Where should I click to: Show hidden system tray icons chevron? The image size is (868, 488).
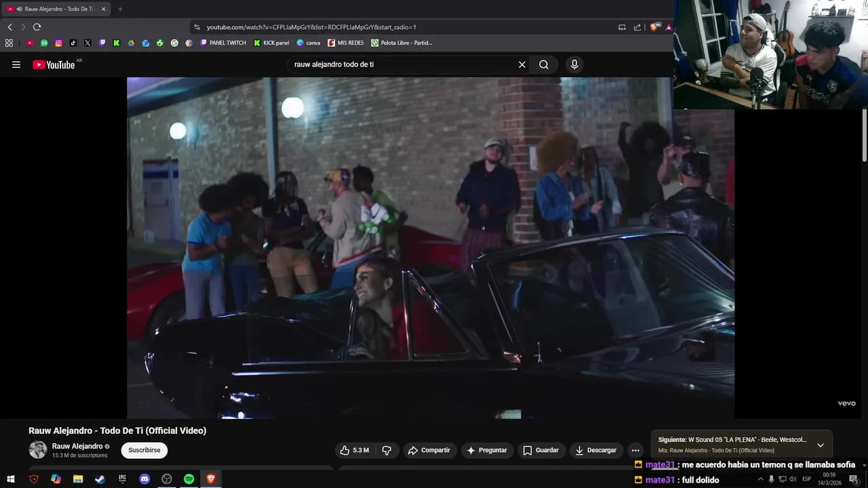pos(760,479)
